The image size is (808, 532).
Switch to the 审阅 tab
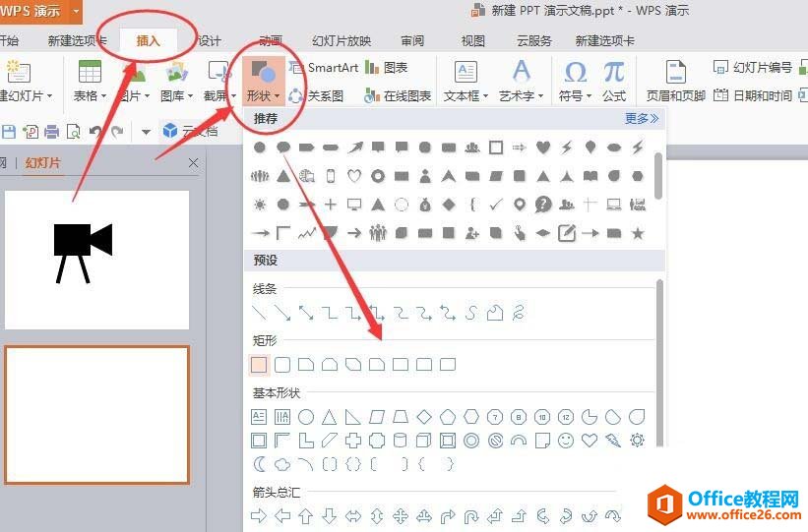pos(412,40)
